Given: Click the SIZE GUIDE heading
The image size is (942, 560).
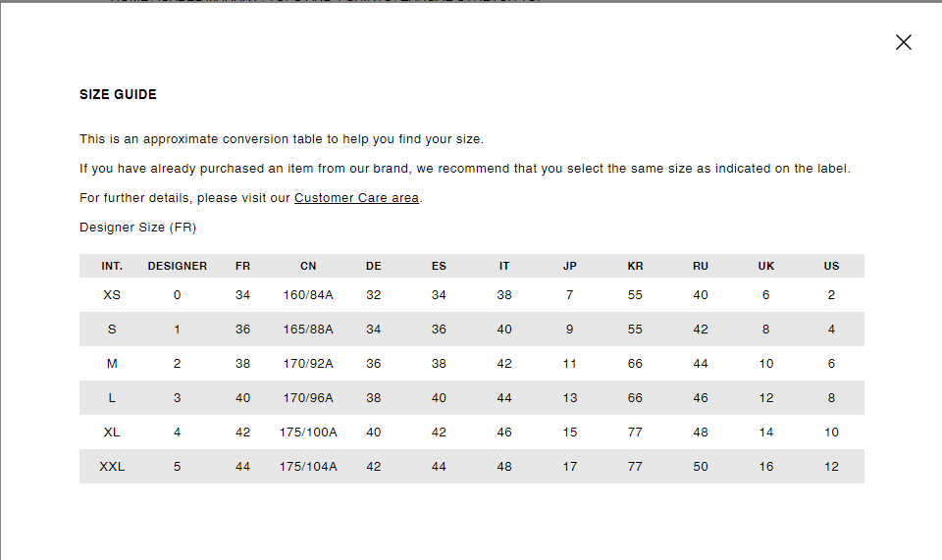Looking at the screenshot, I should (x=118, y=95).
